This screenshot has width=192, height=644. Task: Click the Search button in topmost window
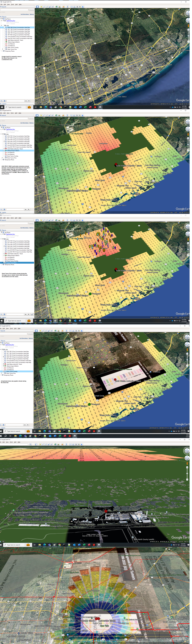[31, 10]
